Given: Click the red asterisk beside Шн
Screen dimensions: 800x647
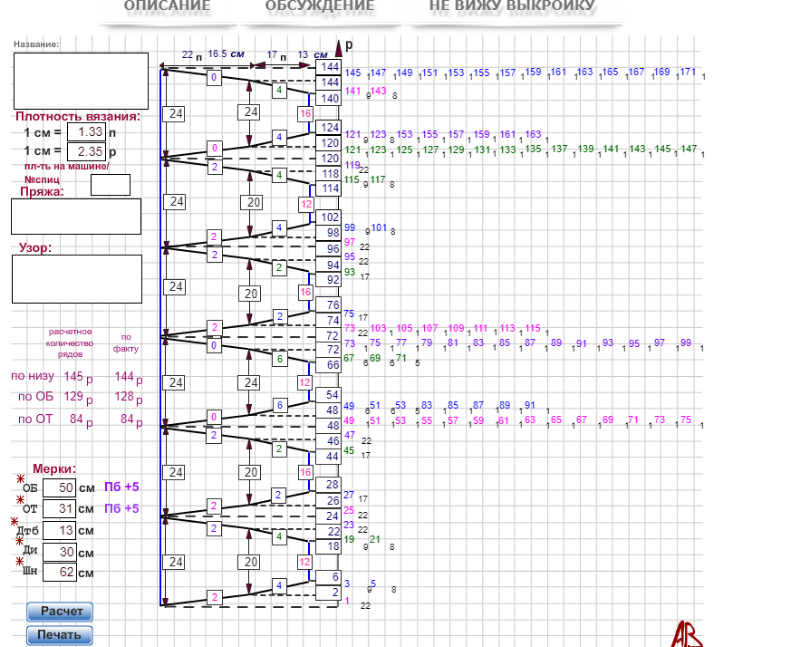Looking at the screenshot, I should 18,563.
